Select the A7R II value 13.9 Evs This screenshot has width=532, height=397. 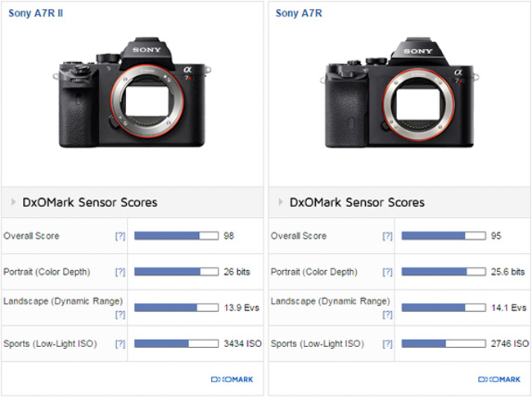click(x=241, y=308)
